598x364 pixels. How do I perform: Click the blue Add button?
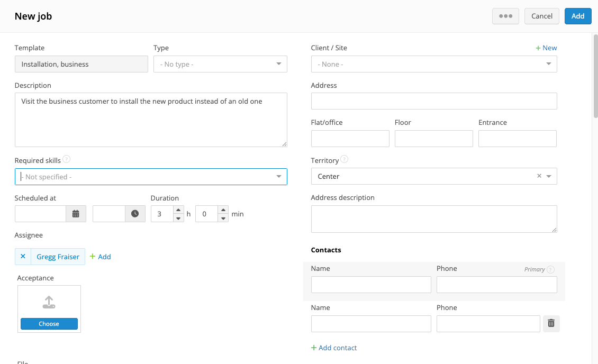(578, 16)
